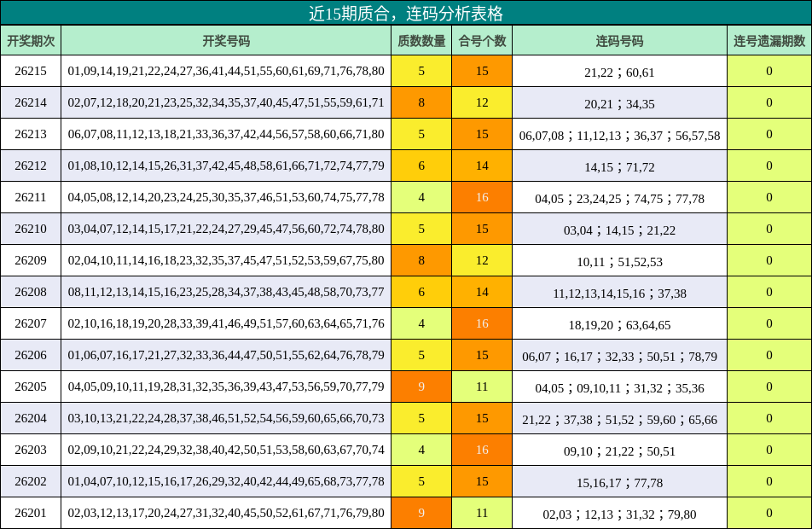The image size is (812, 529).
Task: Click the drawn numbers for period 26201
Action: tap(226, 514)
